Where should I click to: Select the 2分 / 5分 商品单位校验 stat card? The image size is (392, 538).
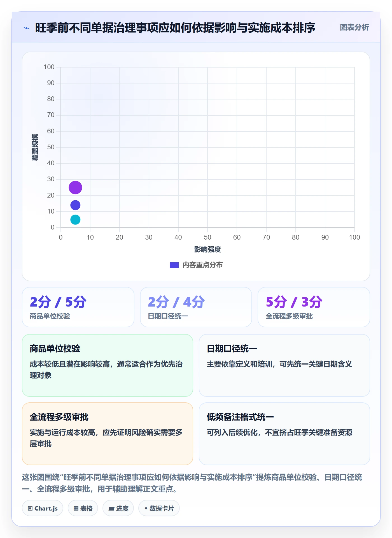(78, 307)
